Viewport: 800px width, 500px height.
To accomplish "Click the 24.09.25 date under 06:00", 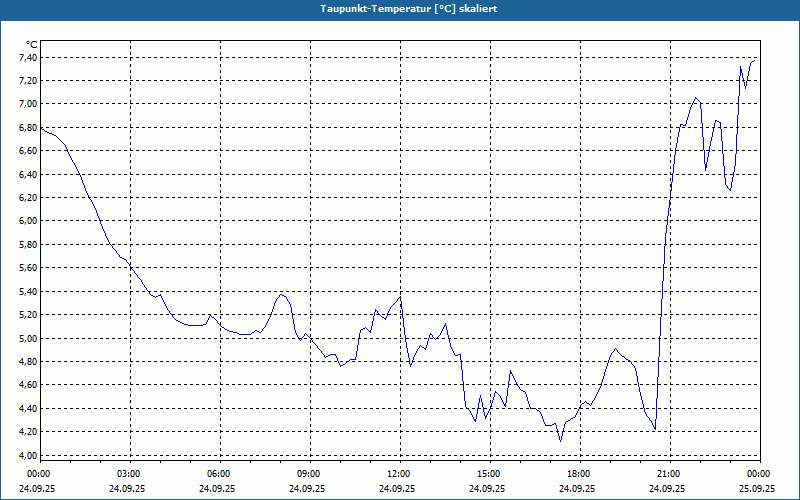I will pyautogui.click(x=217, y=488).
